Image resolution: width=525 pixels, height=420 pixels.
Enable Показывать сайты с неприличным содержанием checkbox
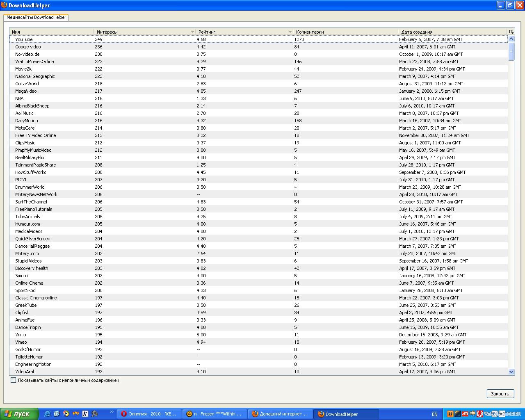14,380
